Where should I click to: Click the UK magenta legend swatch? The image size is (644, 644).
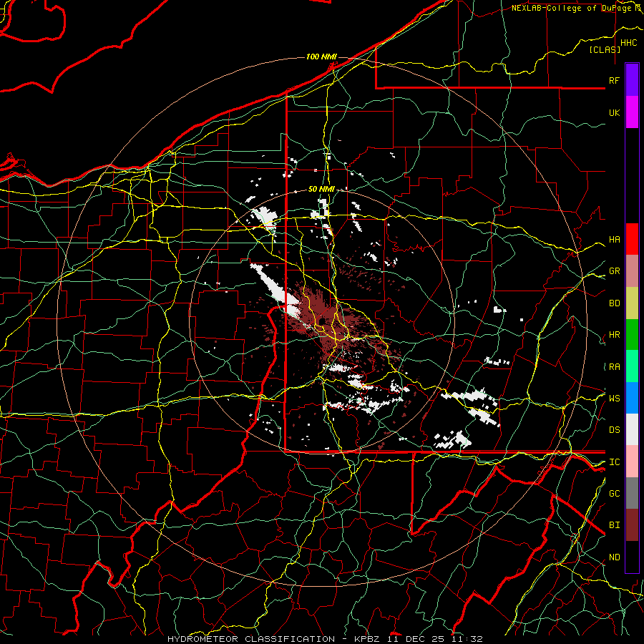click(632, 112)
